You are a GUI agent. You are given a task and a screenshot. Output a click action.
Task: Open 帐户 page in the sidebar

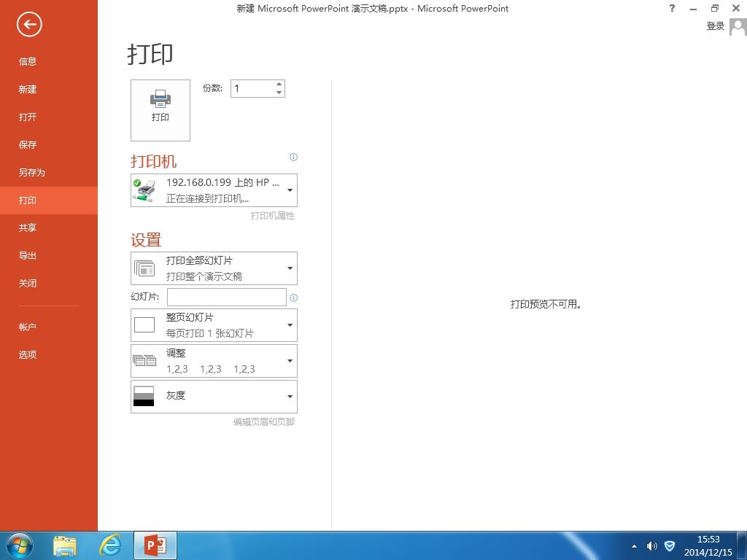tap(49, 327)
